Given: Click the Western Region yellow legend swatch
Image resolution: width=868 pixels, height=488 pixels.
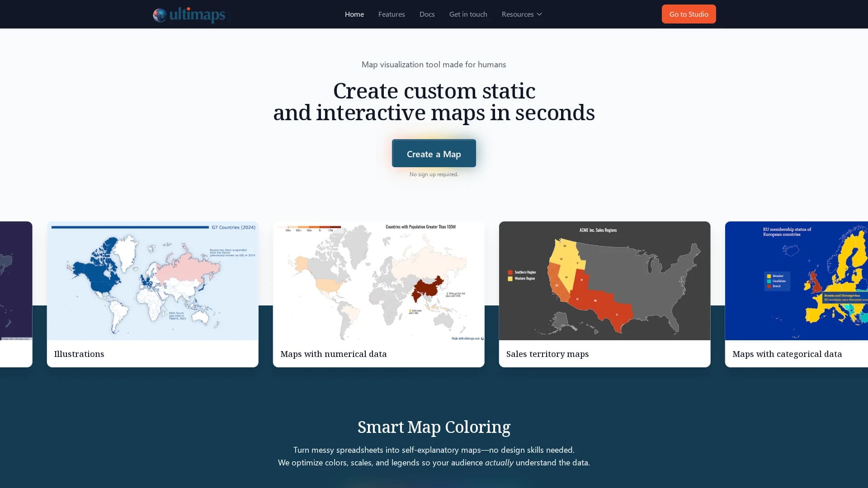Looking at the screenshot, I should point(510,279).
